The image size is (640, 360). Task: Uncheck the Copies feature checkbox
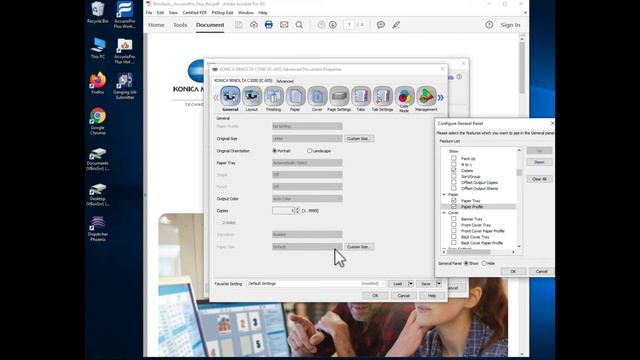point(454,170)
